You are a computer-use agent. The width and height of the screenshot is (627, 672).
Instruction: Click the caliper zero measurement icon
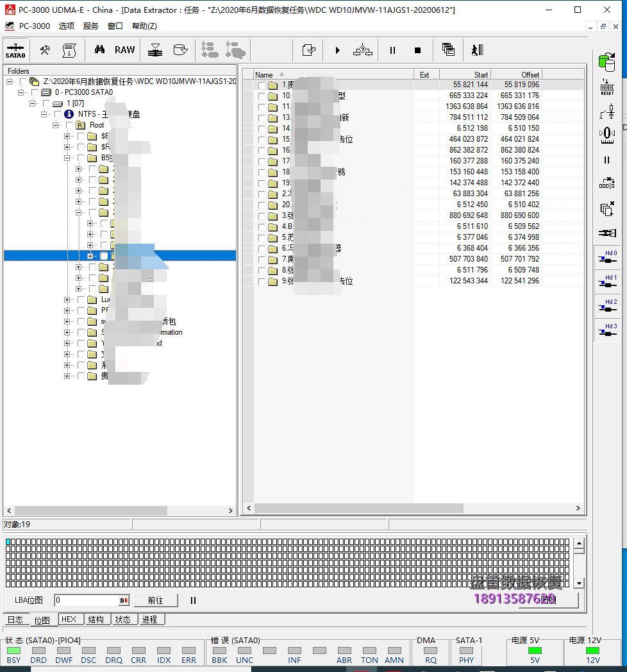click(x=607, y=135)
